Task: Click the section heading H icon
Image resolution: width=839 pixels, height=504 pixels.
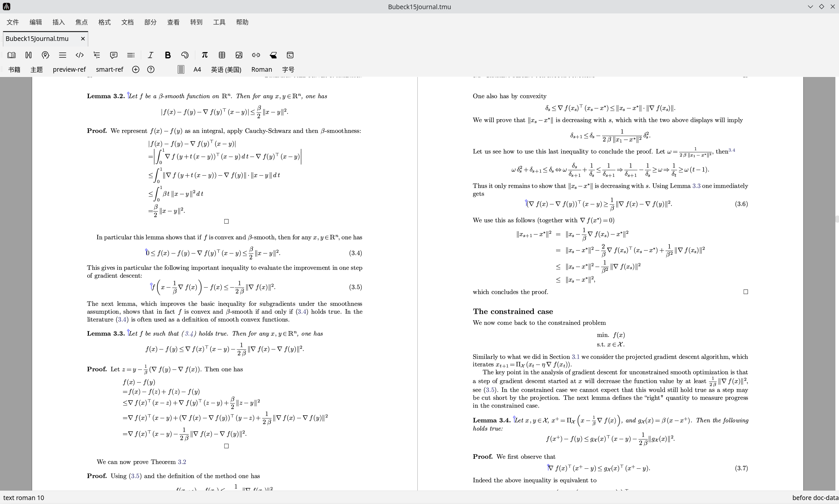Action: (29, 55)
